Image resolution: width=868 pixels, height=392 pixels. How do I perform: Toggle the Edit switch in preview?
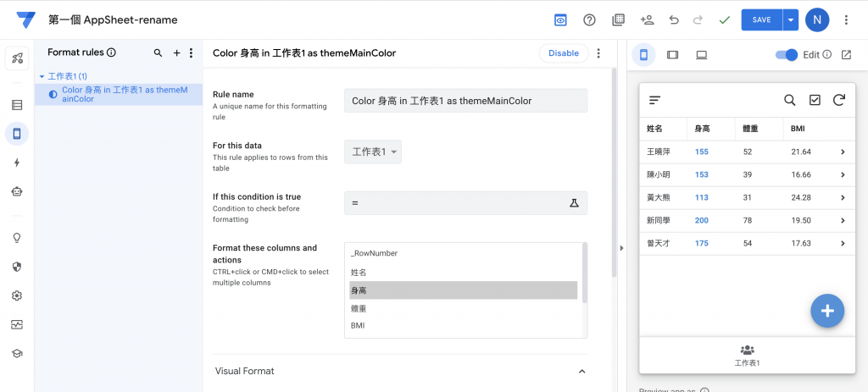(x=787, y=55)
